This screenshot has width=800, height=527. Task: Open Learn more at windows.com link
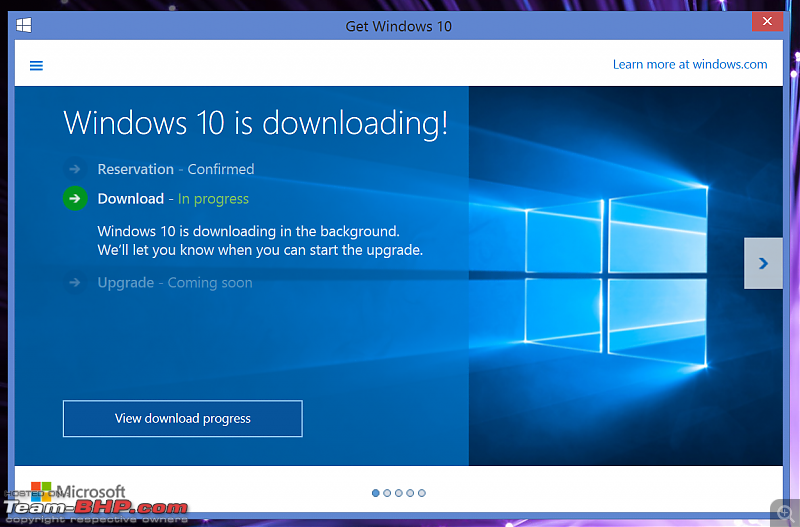click(690, 64)
